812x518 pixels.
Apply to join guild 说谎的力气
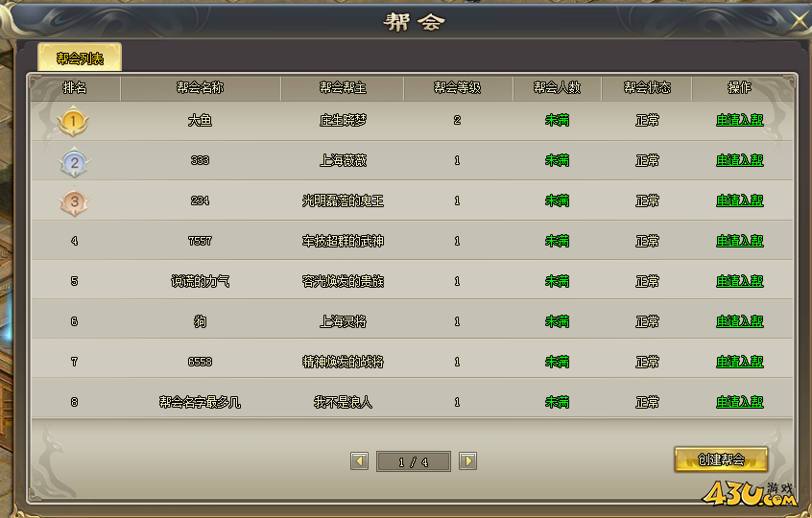tap(739, 281)
